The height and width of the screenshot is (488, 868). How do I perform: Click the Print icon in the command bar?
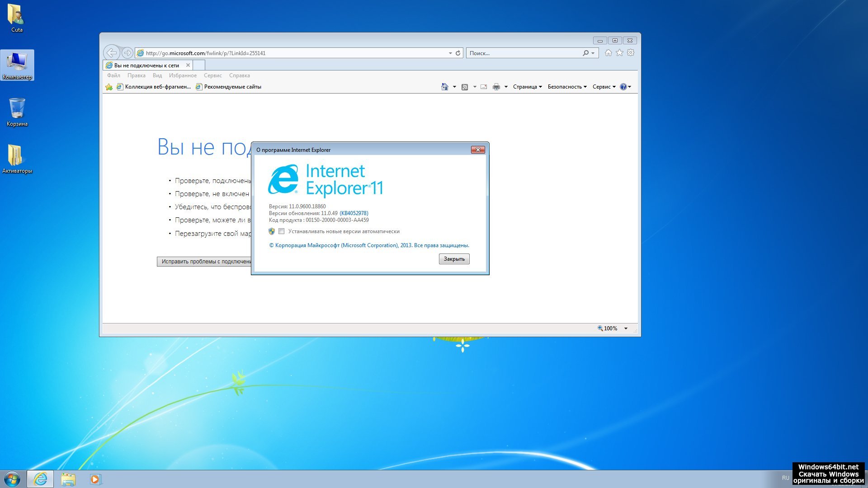tap(496, 87)
